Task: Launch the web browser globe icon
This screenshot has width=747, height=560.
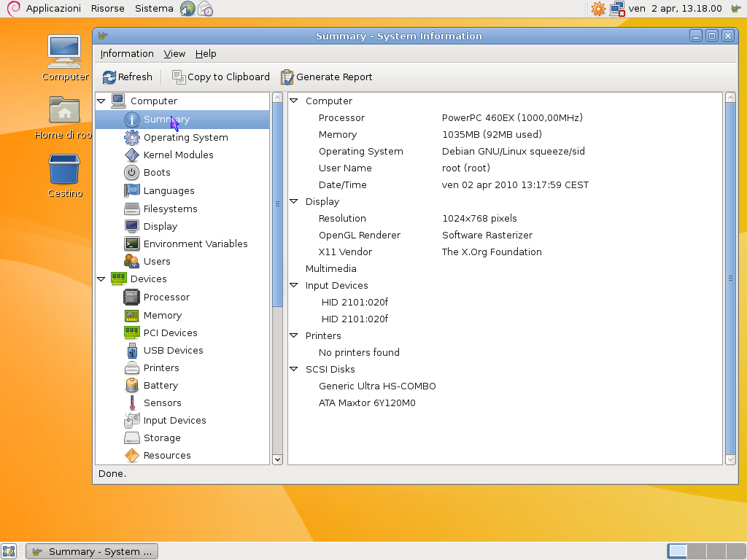Action: pyautogui.click(x=187, y=9)
